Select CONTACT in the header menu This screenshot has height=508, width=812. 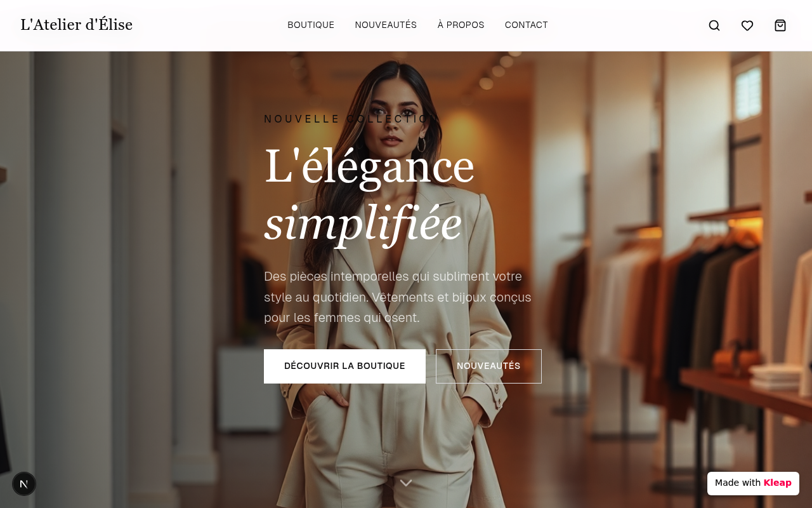tap(527, 25)
